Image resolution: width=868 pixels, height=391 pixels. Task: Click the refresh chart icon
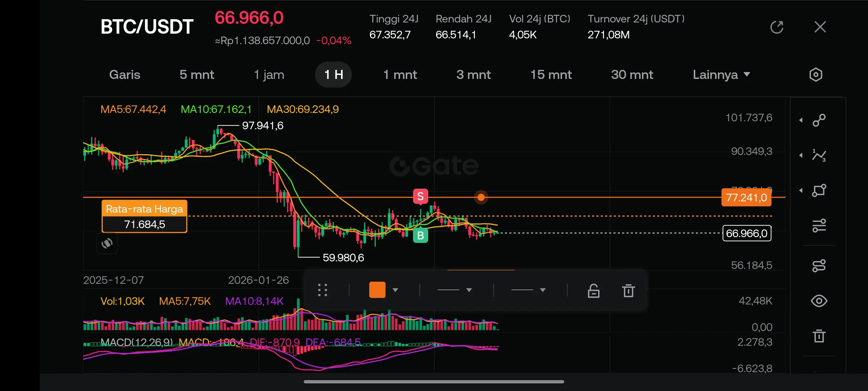click(776, 27)
